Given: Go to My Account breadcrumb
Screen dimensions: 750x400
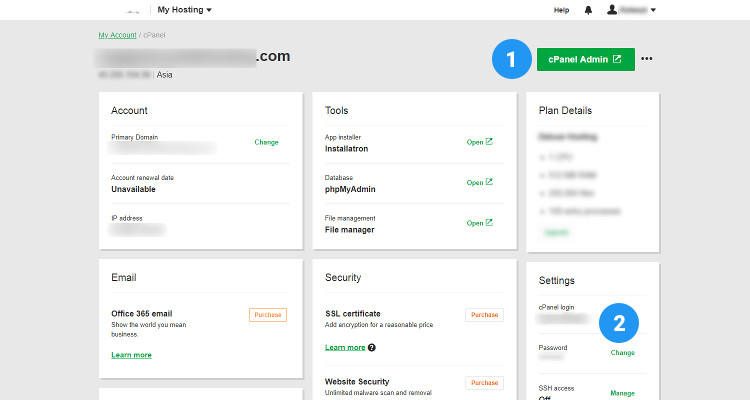Looking at the screenshot, I should pyautogui.click(x=117, y=35).
